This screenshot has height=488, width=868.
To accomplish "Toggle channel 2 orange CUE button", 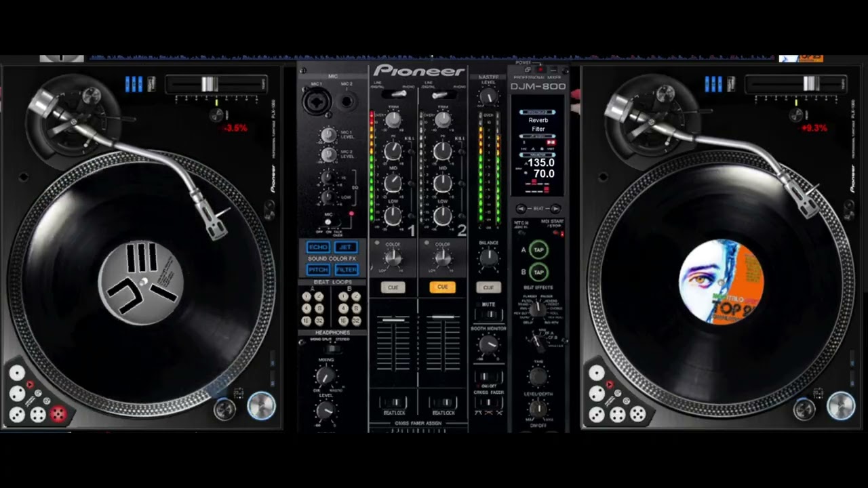I will pos(442,287).
